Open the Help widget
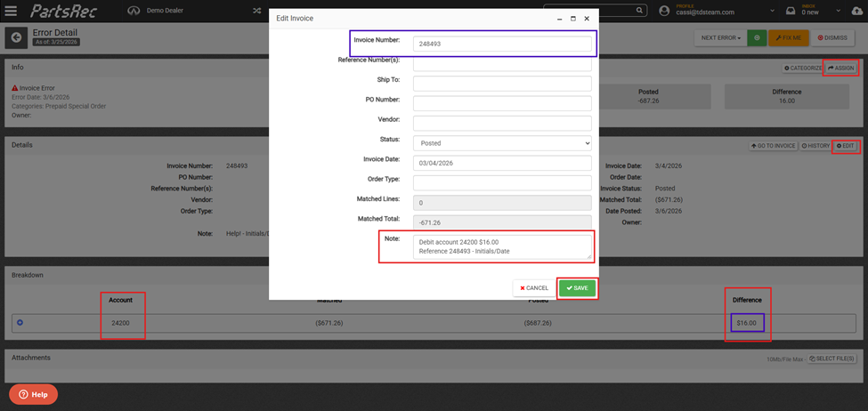This screenshot has height=411, width=868. pyautogui.click(x=33, y=394)
